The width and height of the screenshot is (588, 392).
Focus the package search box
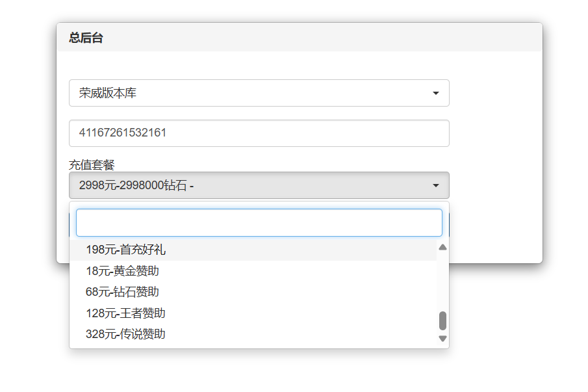(259, 222)
